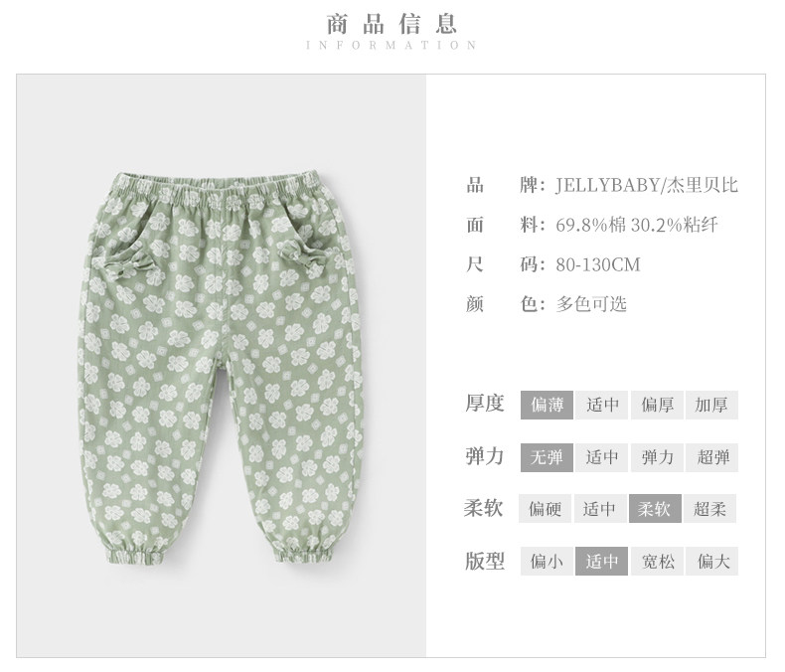This screenshot has width=785, height=672.
Task: Choose 偏大 fit option
Action: click(711, 561)
